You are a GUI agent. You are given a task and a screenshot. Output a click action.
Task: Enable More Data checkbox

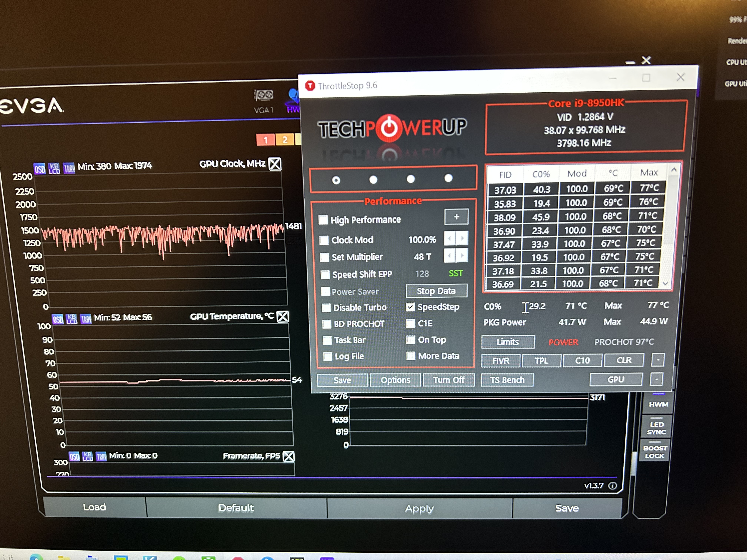[x=411, y=356]
